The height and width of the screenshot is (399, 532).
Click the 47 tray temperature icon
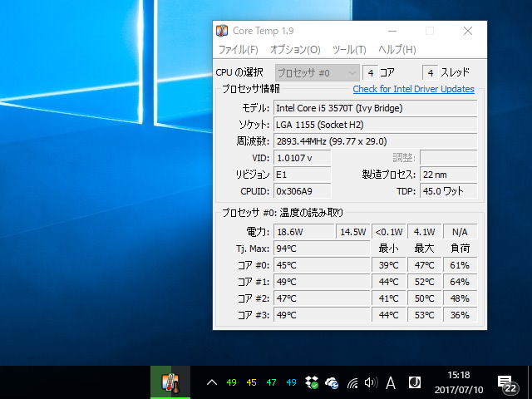tap(271, 382)
